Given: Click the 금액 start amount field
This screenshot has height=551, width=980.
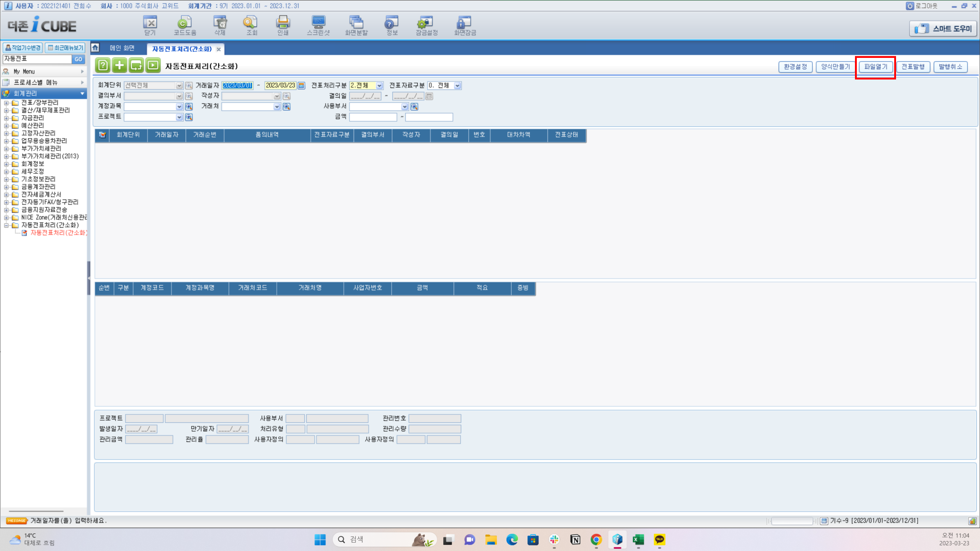Looking at the screenshot, I should tap(373, 117).
